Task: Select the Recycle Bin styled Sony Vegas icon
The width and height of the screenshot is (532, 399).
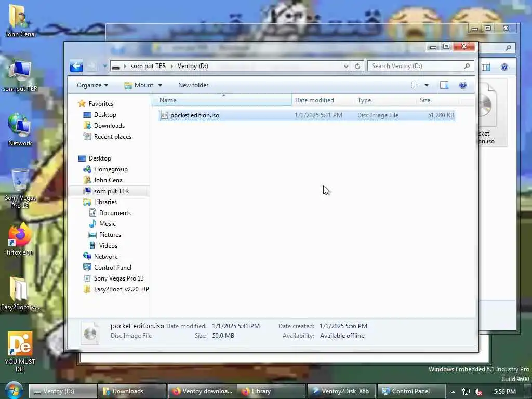Action: click(20, 189)
